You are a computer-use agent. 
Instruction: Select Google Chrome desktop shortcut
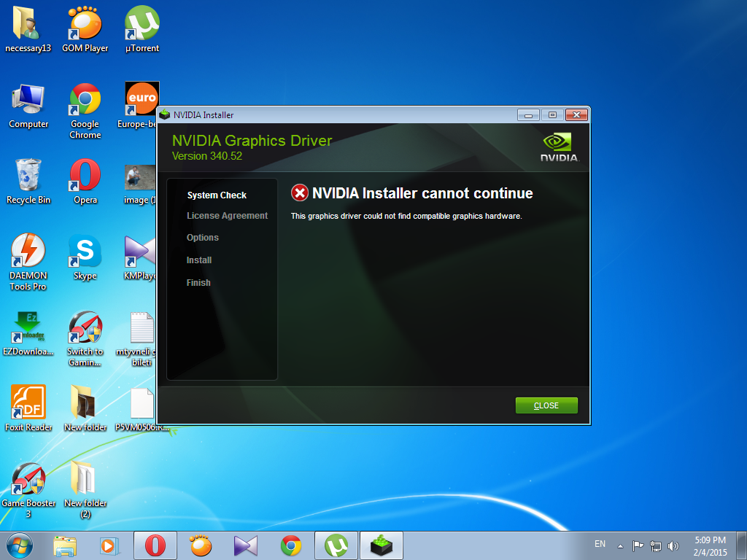85,112
